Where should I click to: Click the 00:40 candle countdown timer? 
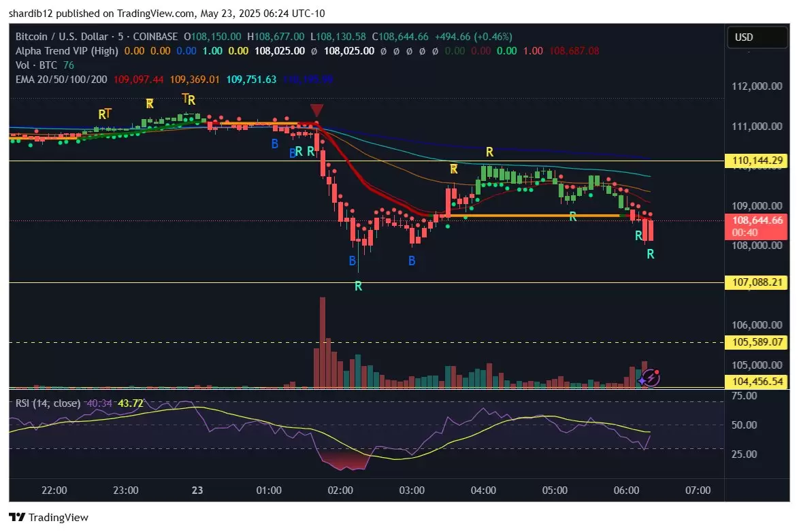coord(745,233)
